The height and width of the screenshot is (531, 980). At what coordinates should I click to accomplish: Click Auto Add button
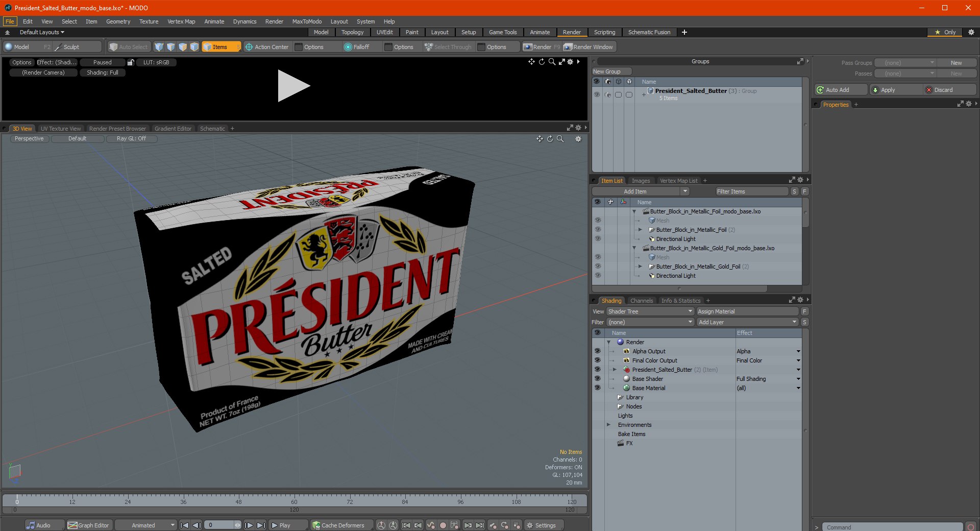coord(841,90)
